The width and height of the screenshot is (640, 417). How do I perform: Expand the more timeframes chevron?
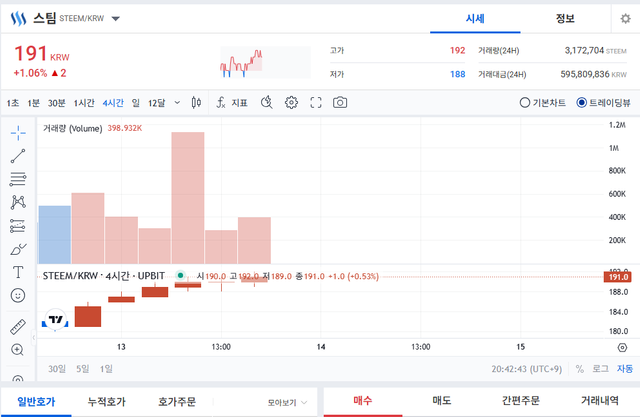[x=177, y=102]
